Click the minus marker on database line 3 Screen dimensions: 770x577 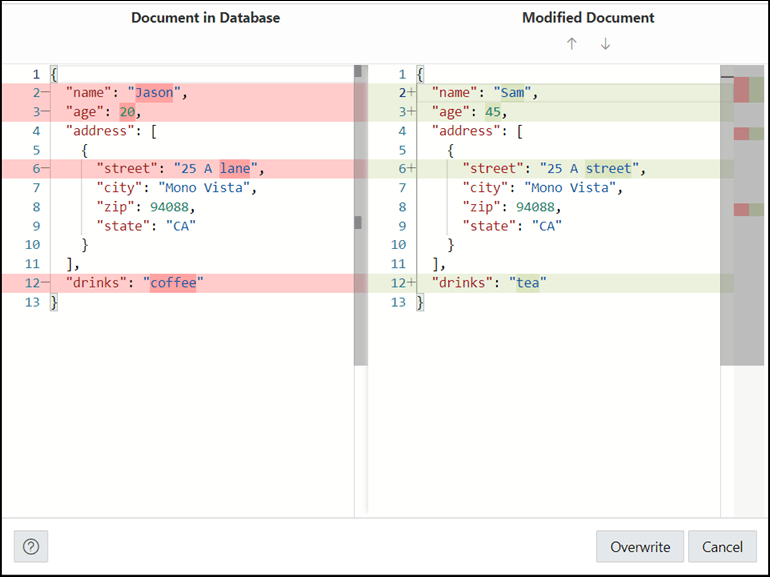45,111
